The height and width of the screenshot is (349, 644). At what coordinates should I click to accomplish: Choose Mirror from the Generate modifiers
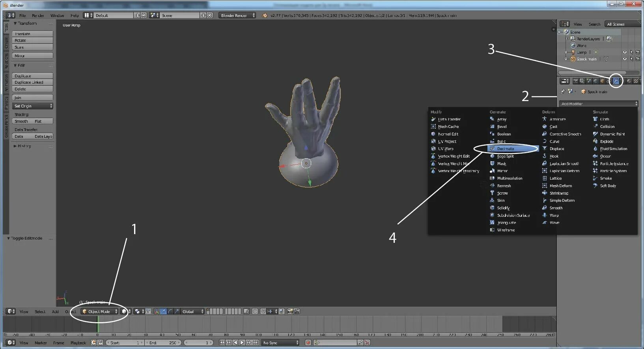[x=502, y=171]
